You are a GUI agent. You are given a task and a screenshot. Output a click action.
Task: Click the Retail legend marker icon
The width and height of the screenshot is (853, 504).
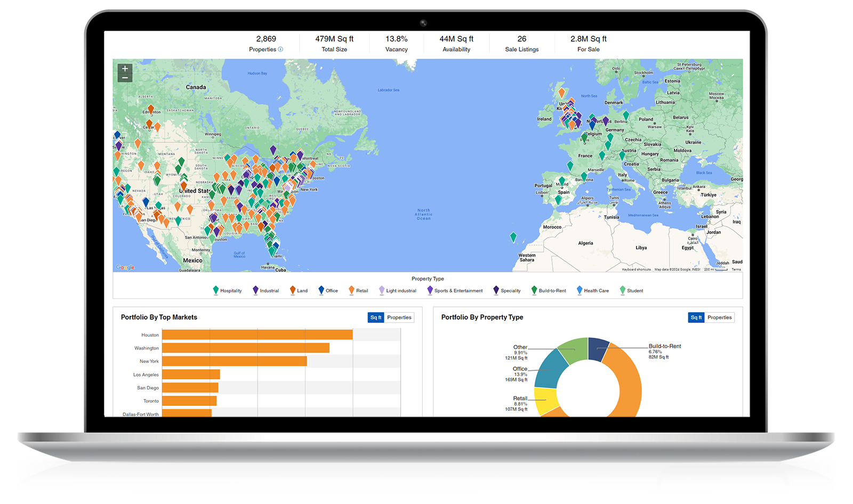point(351,290)
